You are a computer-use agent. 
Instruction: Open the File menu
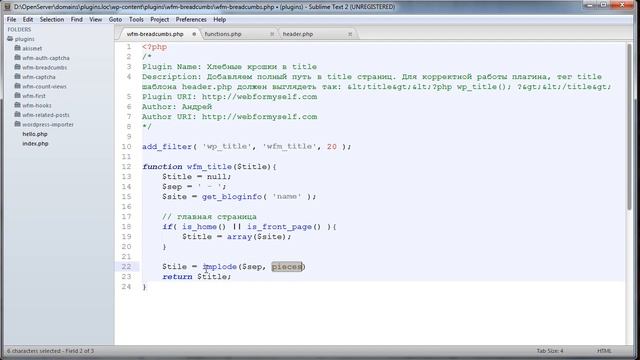[x=11, y=20]
